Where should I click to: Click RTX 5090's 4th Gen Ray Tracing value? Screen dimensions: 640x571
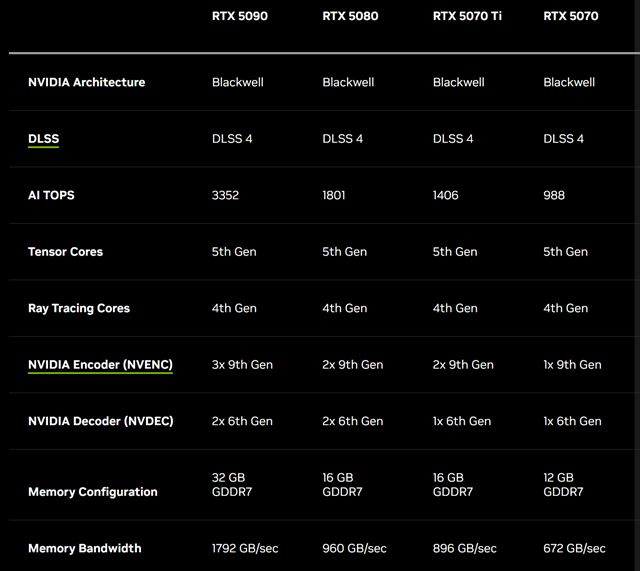click(x=234, y=308)
